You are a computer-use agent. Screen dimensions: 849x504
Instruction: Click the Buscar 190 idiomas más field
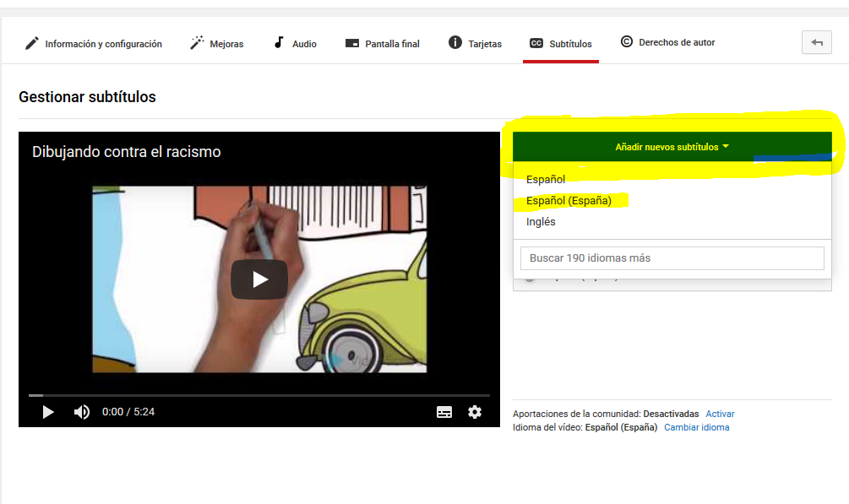672,258
